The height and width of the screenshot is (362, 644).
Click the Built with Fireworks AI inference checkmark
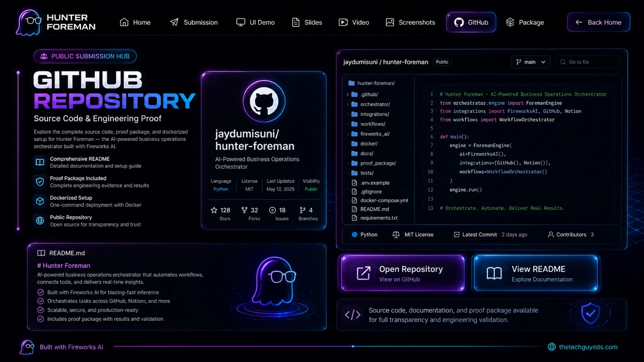tap(41, 292)
